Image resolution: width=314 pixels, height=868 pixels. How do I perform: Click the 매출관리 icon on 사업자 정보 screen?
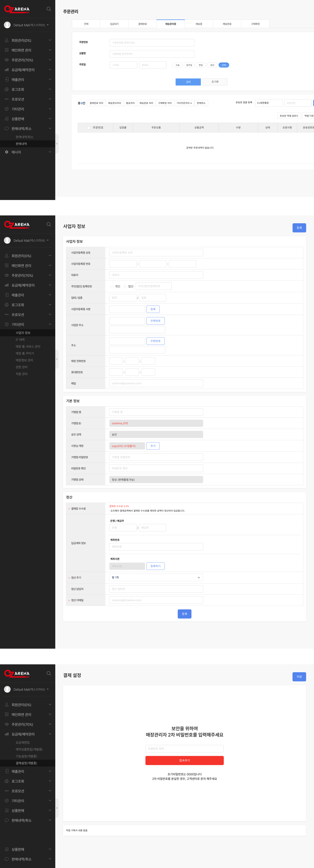coord(6,295)
